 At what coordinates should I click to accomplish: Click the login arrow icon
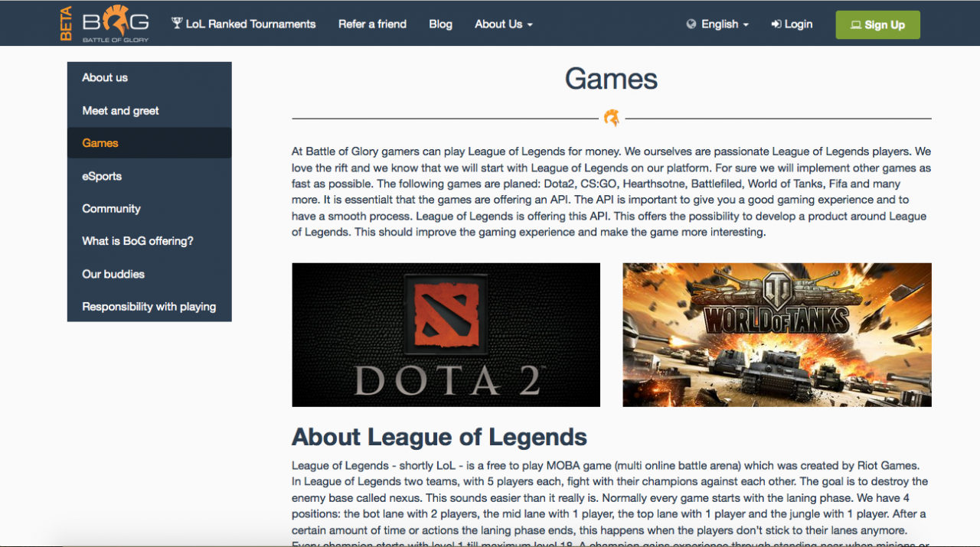pyautogui.click(x=776, y=24)
